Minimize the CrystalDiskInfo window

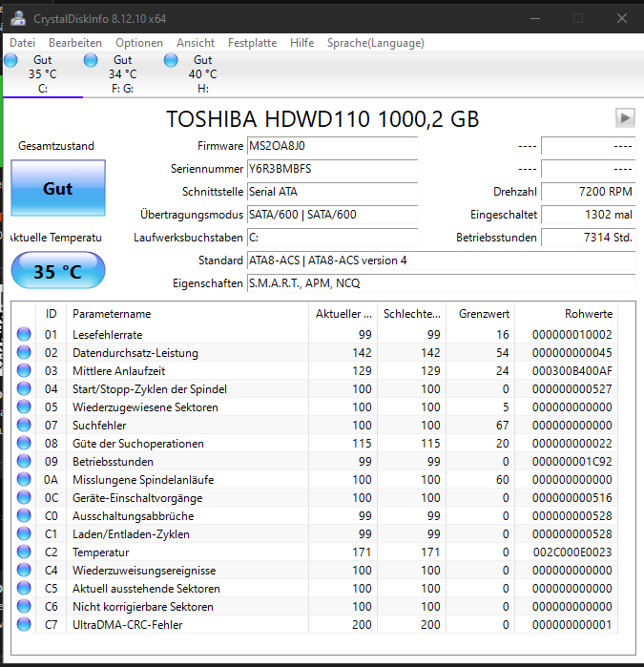(535, 18)
